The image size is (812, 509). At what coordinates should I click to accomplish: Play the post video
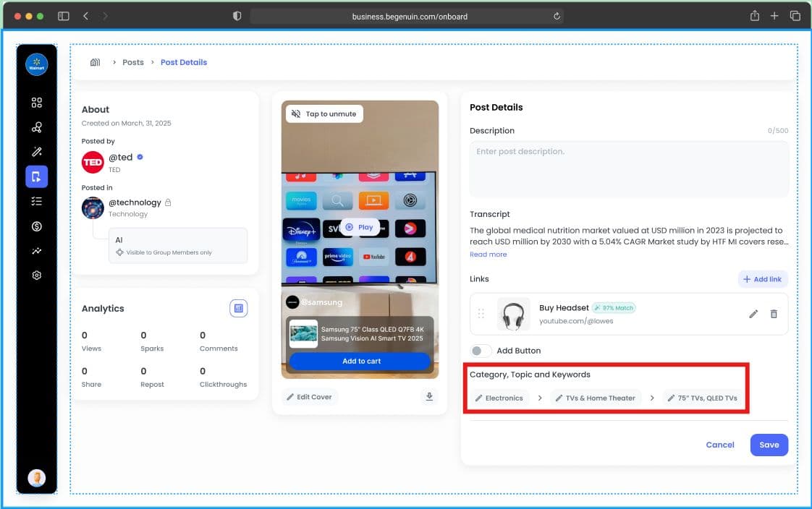(x=360, y=227)
